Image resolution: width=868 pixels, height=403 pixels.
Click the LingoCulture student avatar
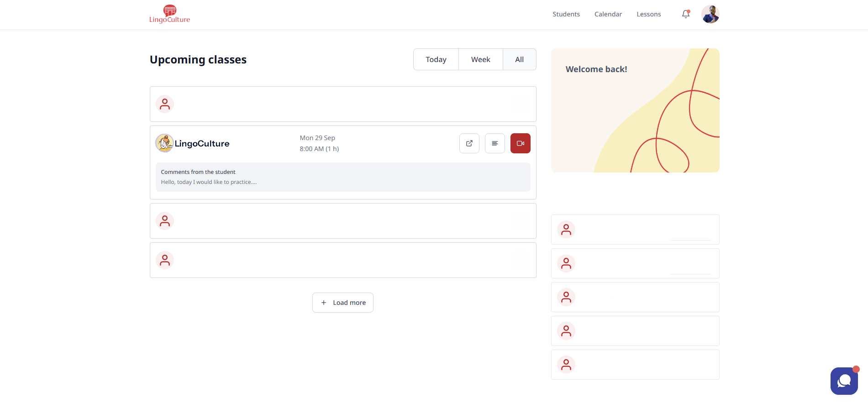(x=164, y=143)
